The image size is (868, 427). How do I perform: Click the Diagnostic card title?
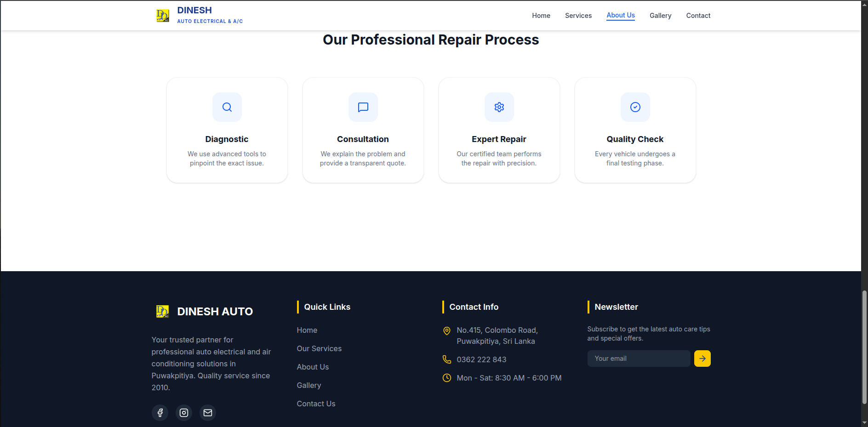(227, 139)
